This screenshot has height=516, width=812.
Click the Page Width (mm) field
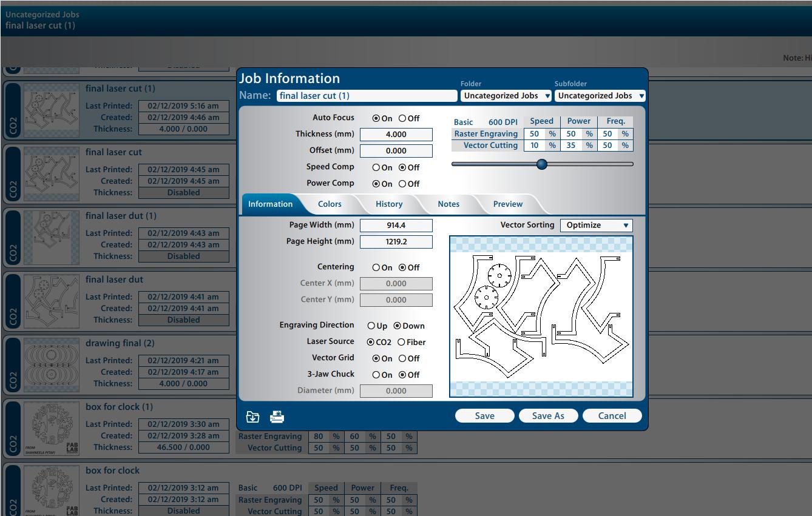click(396, 226)
